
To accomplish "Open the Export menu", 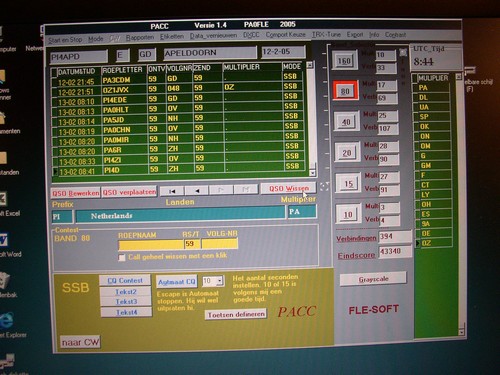I will point(355,34).
